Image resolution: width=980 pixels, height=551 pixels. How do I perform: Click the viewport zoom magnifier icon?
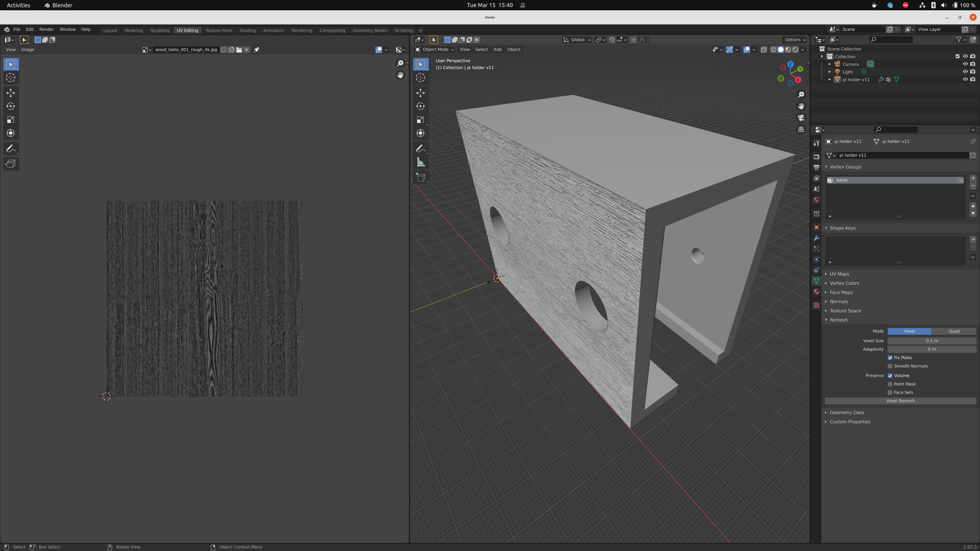coord(801,95)
